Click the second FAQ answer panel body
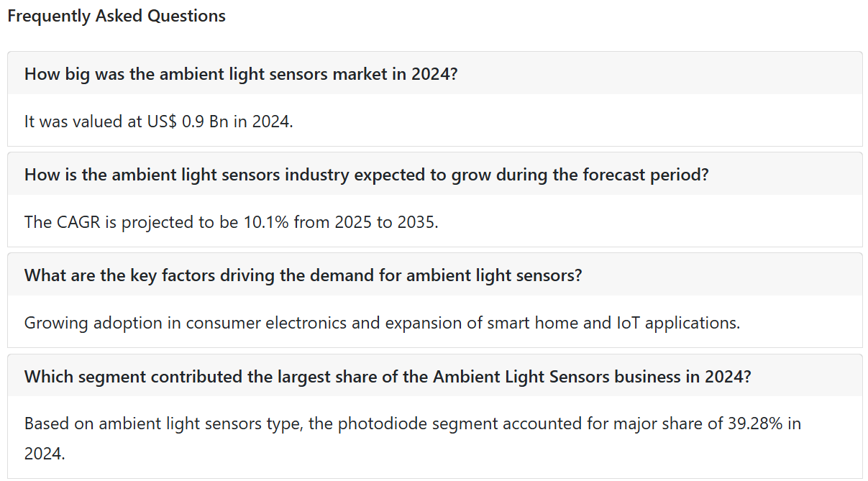This screenshot has width=868, height=481. tap(434, 221)
